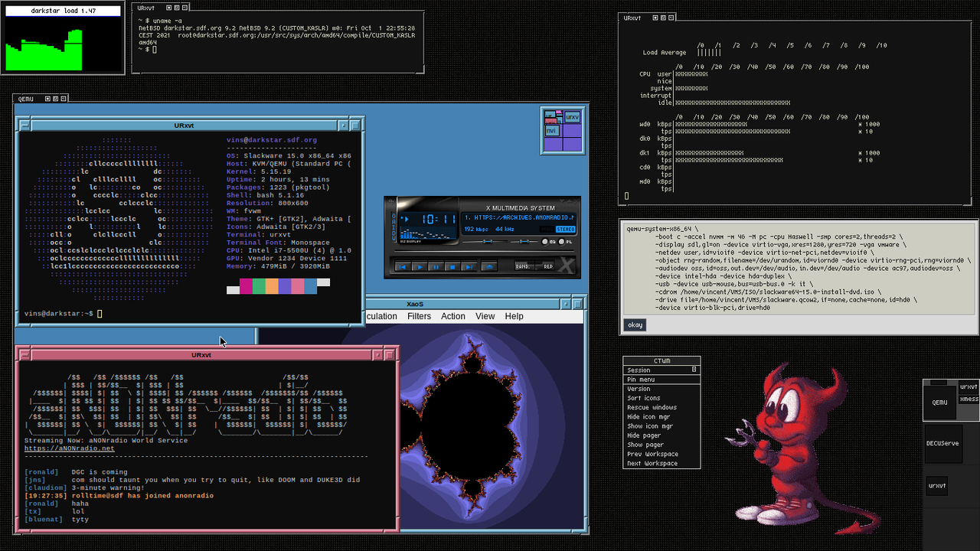Select Prev Workspace in CTWM menu
The height and width of the screenshot is (551, 980).
[661, 454]
